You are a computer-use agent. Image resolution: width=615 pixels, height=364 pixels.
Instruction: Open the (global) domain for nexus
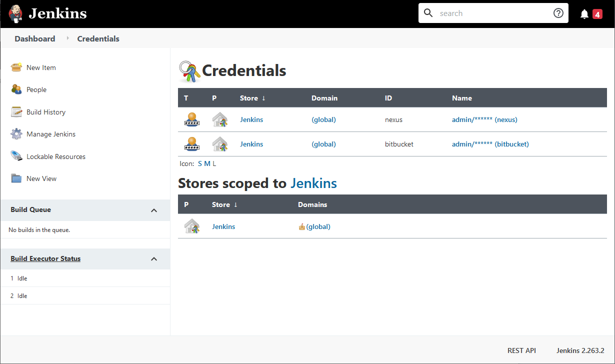coord(323,119)
